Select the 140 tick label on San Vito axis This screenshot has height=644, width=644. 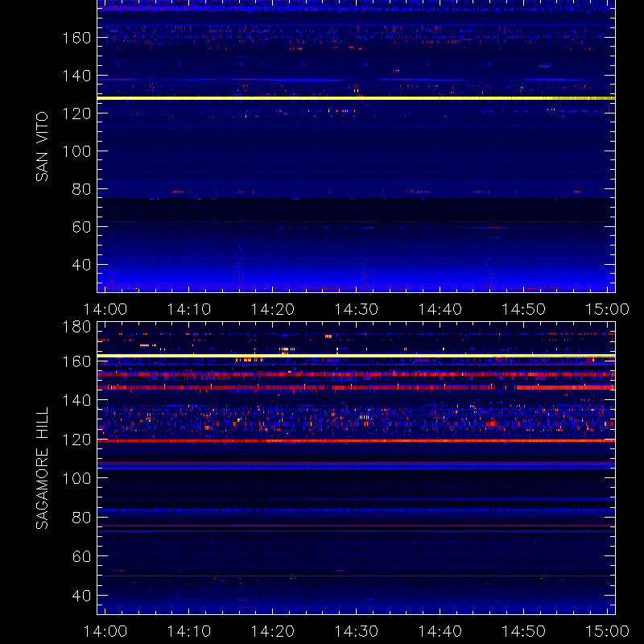76,76
